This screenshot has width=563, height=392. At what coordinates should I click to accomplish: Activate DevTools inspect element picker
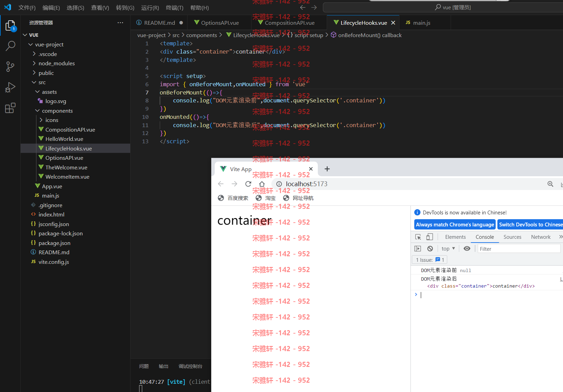click(418, 237)
